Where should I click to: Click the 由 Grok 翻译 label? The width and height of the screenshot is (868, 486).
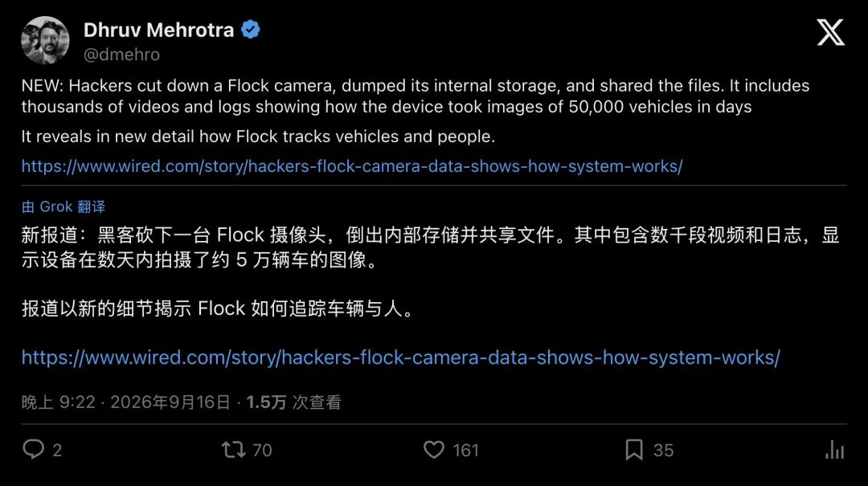click(x=63, y=206)
